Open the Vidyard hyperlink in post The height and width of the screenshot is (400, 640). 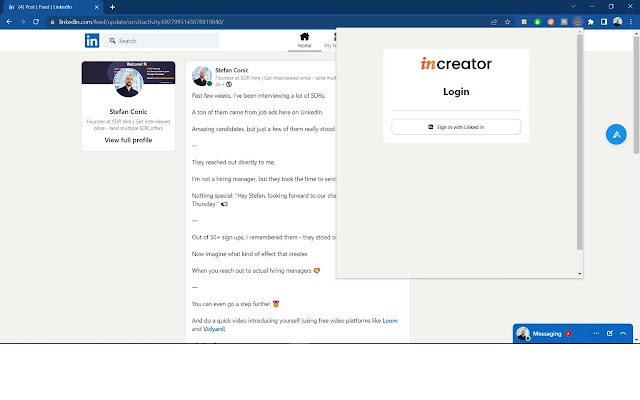point(213,329)
